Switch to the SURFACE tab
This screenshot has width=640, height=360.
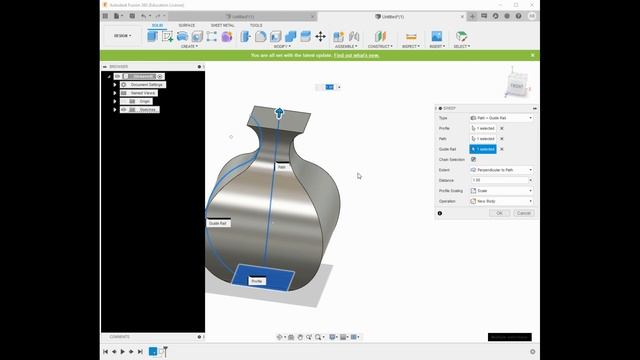(x=187, y=25)
